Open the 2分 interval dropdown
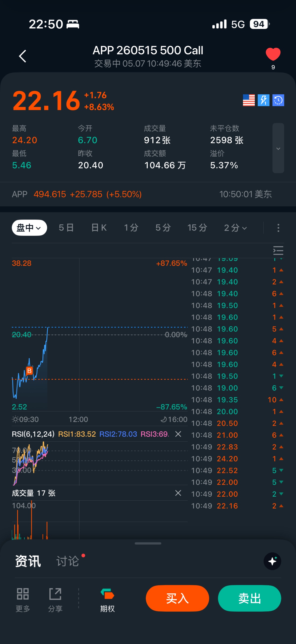 (x=236, y=228)
